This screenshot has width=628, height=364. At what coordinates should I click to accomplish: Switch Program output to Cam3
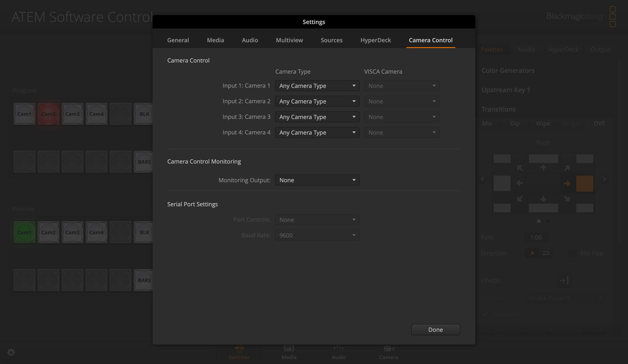pos(72,114)
